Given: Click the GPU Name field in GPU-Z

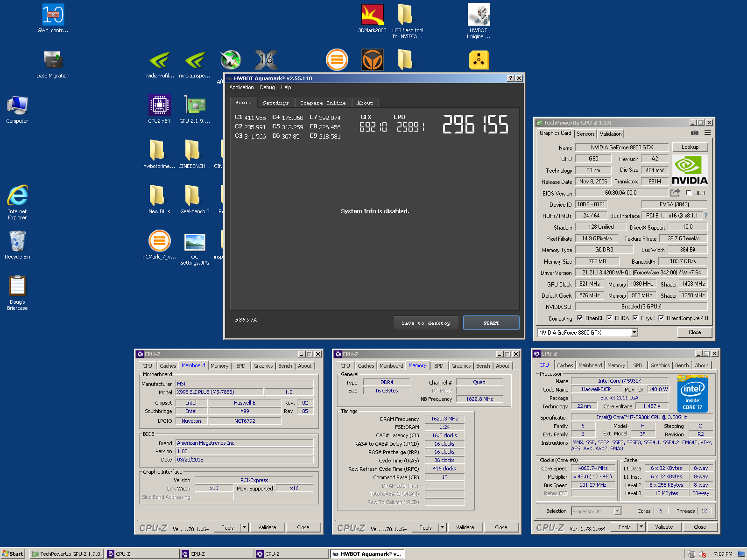Looking at the screenshot, I should tap(622, 147).
